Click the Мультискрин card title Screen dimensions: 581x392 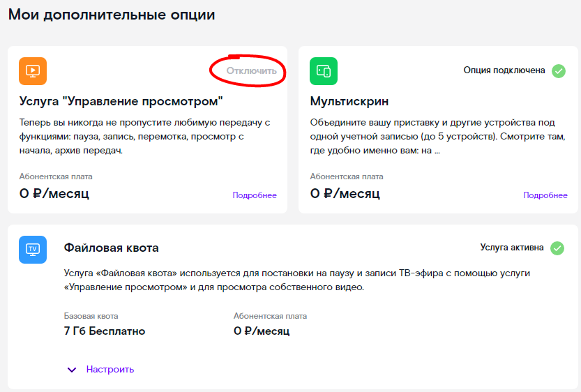(349, 101)
